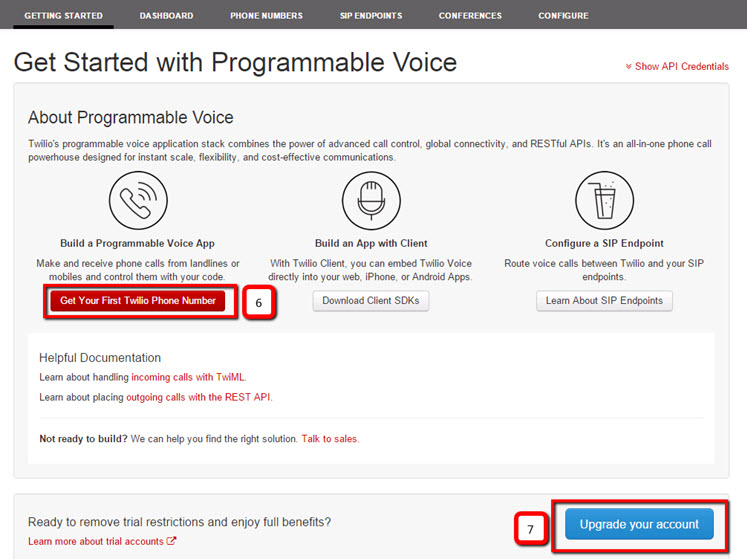Open outgoing calls with REST API link
The image size is (747, 559).
tap(199, 397)
